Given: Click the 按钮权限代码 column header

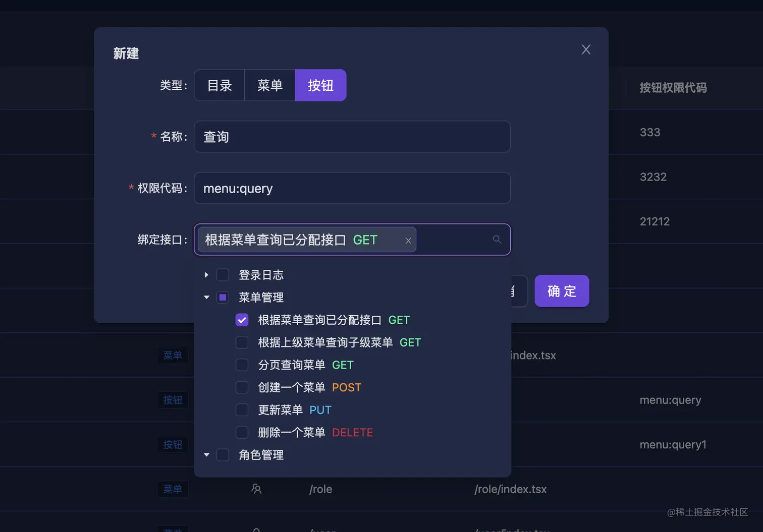Looking at the screenshot, I should click(x=673, y=88).
